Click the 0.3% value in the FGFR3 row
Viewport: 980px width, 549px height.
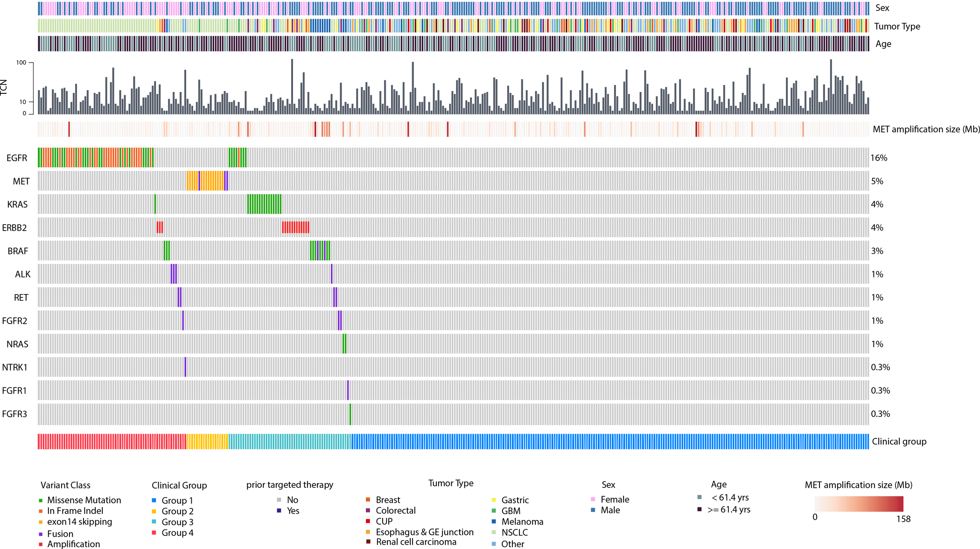click(x=881, y=414)
